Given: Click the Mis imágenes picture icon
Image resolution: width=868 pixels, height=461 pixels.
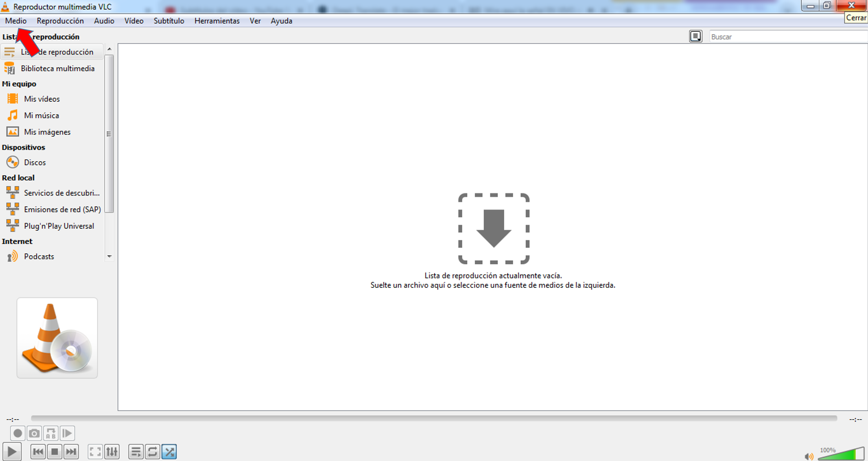Looking at the screenshot, I should pos(13,132).
